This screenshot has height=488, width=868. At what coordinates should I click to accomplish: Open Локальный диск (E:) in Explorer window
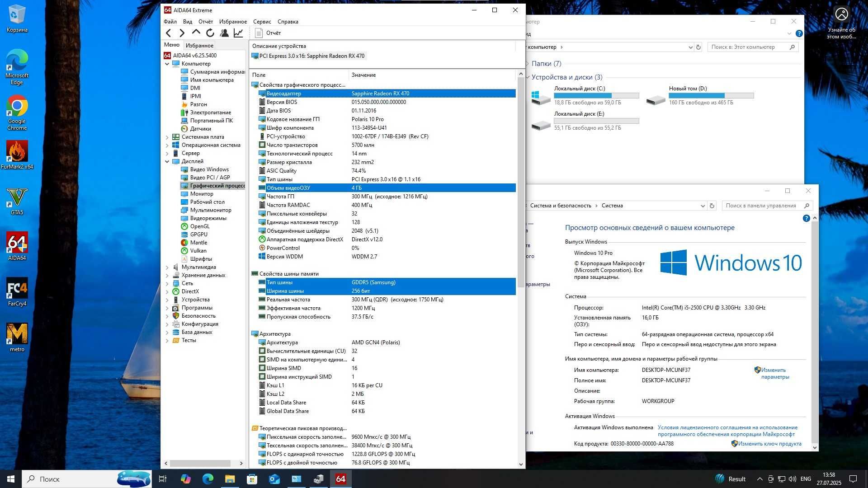coord(585,121)
